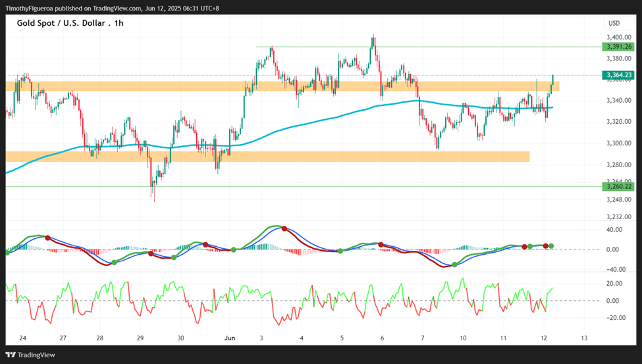This screenshot has width=642, height=364.
Task: Click the date label 12 on the time axis
Action: click(x=543, y=338)
